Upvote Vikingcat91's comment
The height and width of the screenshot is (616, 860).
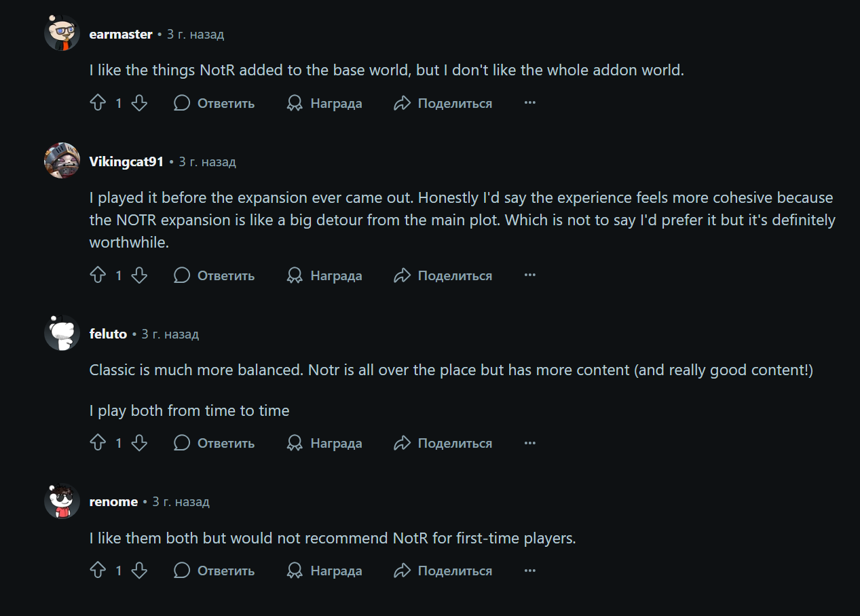point(98,275)
